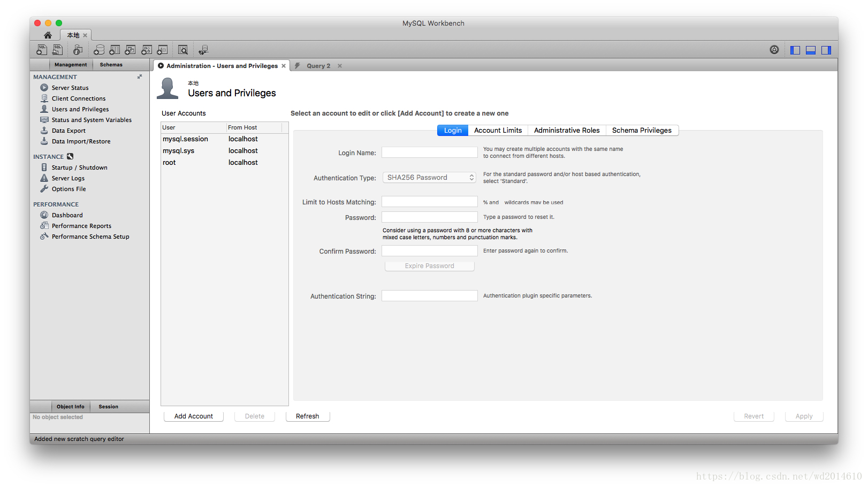868x487 pixels.
Task: Toggle left sidebar panel visibility
Action: pos(795,50)
